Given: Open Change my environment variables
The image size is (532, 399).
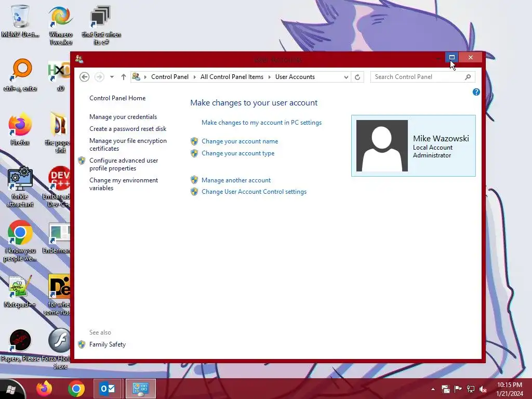Looking at the screenshot, I should point(124,184).
